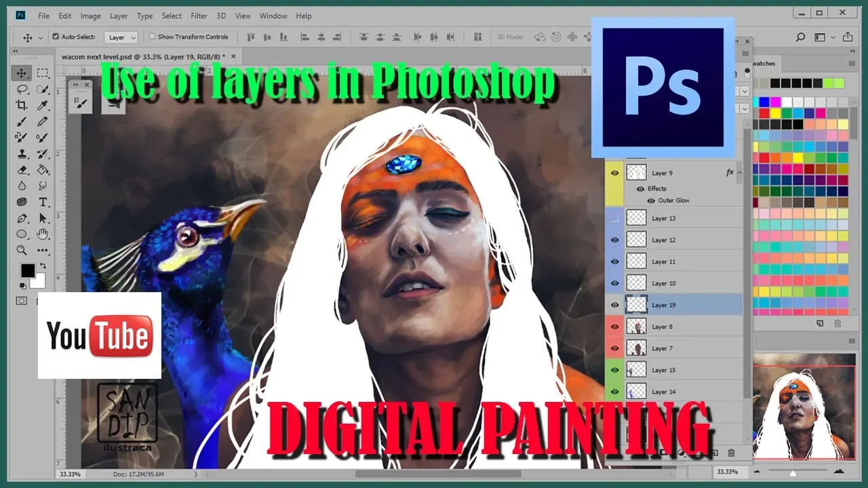Select the Horizontal Type tool

tap(43, 202)
